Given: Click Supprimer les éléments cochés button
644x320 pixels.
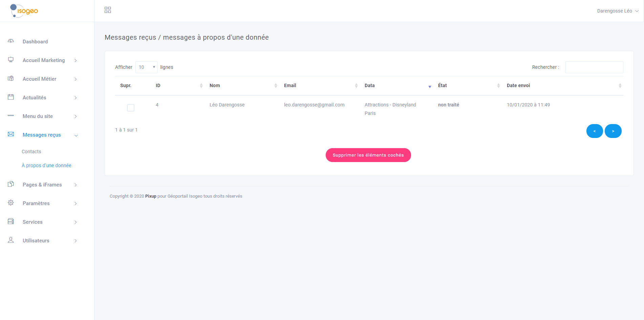Looking at the screenshot, I should [x=368, y=155].
